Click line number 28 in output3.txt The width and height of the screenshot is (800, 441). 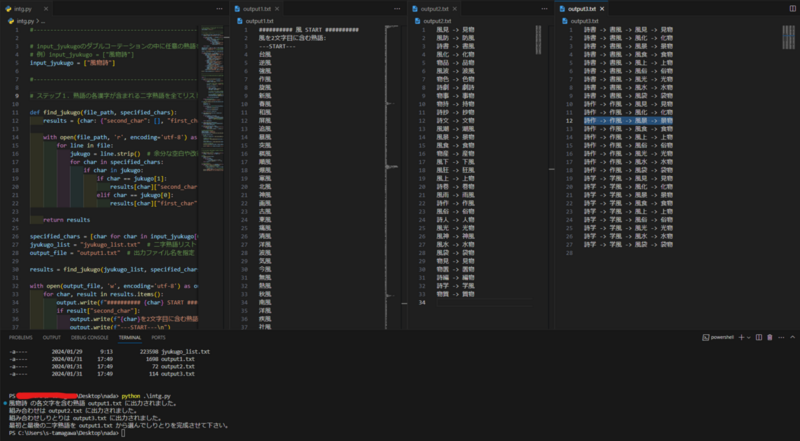tap(571, 253)
